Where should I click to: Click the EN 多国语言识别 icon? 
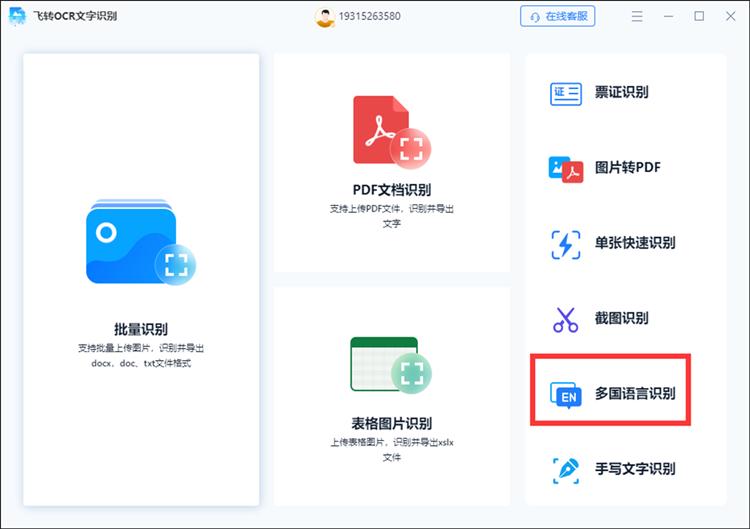click(565, 395)
